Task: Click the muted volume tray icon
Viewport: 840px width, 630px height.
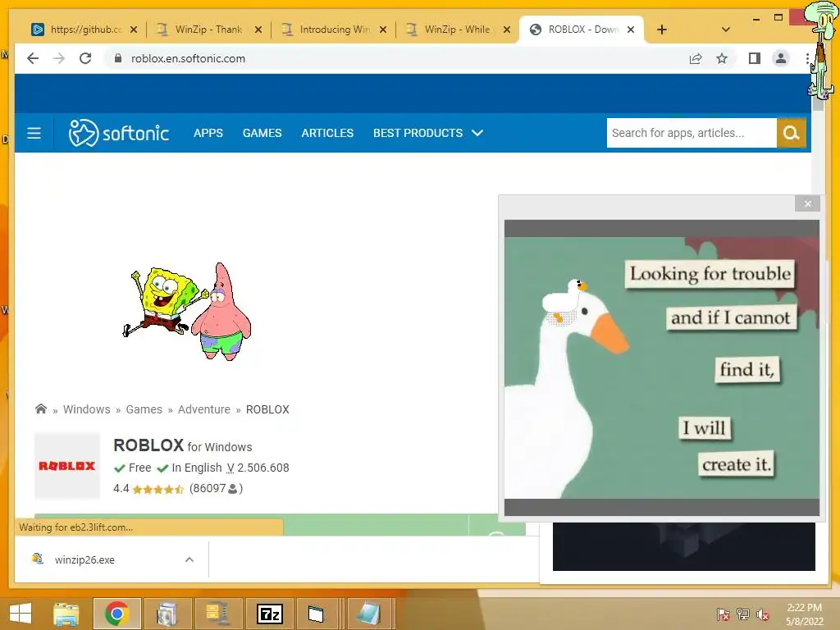Action: 763,614
